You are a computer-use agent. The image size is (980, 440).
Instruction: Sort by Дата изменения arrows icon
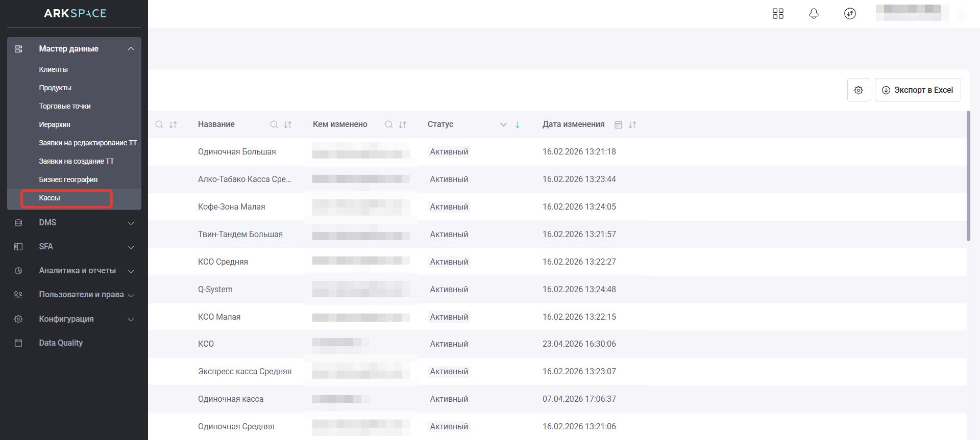point(632,124)
